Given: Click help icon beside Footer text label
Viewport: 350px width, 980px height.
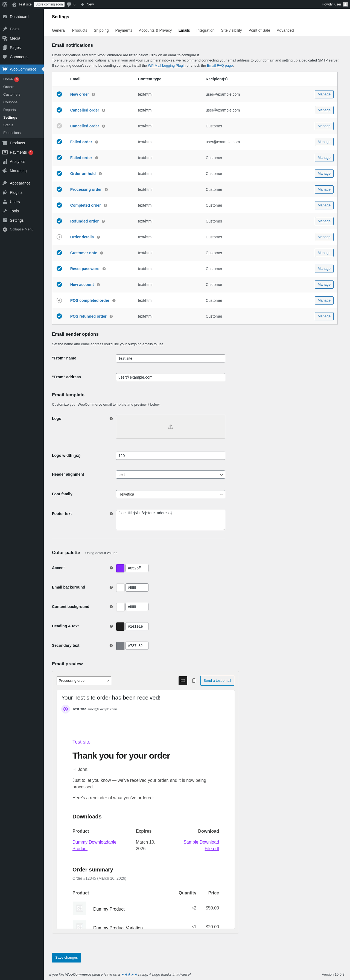Looking at the screenshot, I should pos(111,514).
